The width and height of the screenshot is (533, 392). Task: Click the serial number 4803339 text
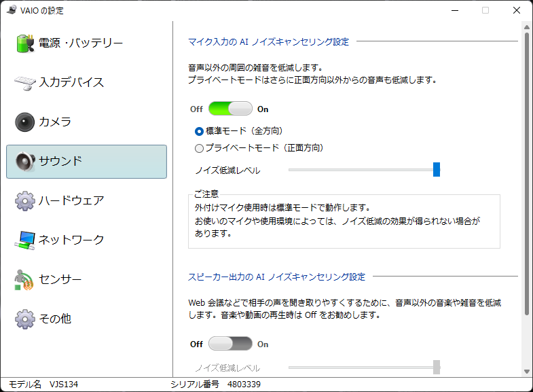(x=244, y=385)
